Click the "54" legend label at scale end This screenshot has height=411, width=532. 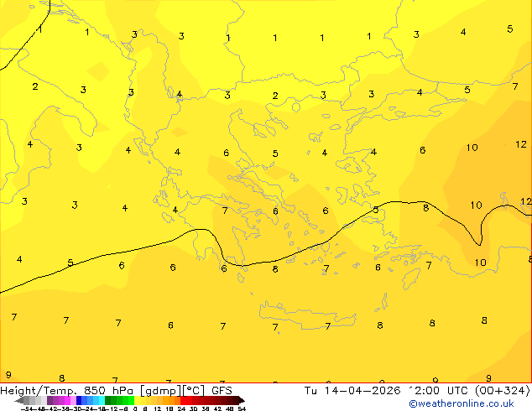[x=242, y=408]
